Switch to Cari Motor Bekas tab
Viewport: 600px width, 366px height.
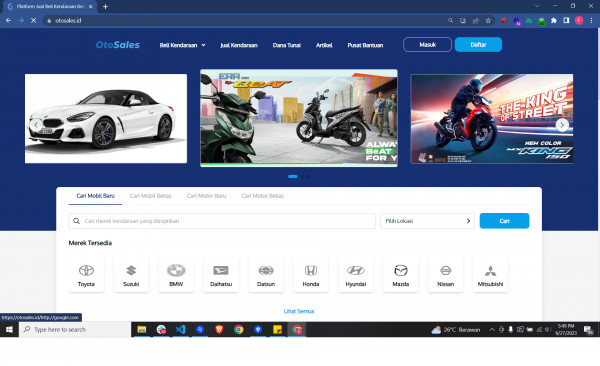coord(262,196)
